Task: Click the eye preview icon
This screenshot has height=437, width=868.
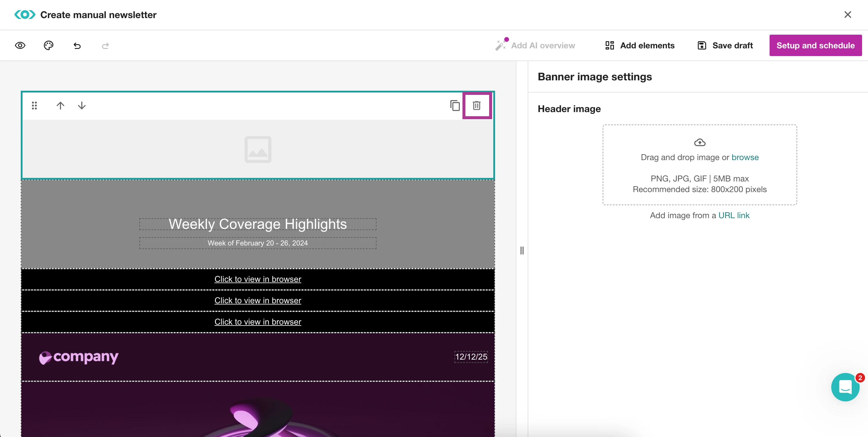Action: [20, 45]
